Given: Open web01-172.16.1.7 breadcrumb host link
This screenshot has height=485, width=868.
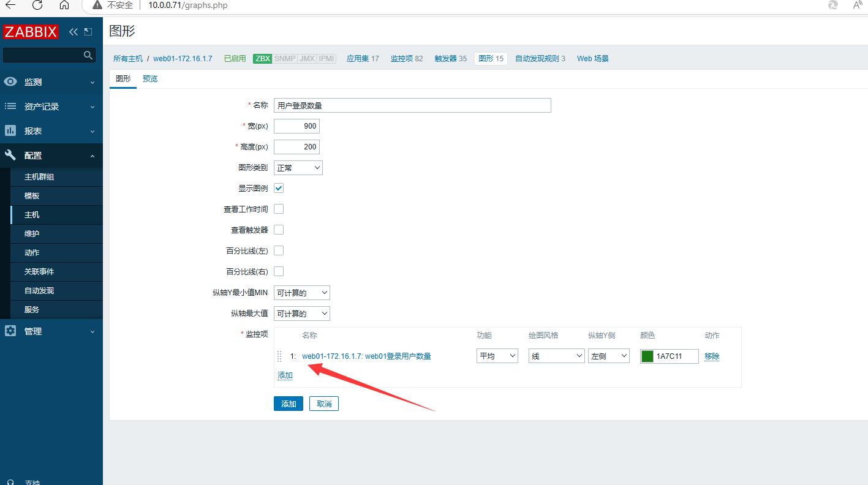Looking at the screenshot, I should pyautogui.click(x=183, y=59).
